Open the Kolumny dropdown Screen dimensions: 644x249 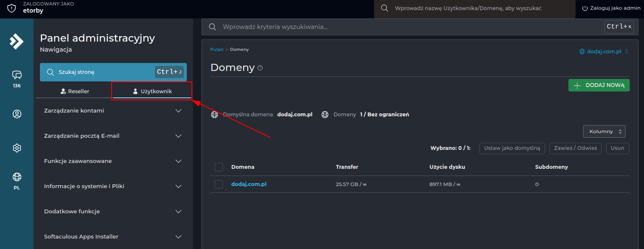pos(604,131)
